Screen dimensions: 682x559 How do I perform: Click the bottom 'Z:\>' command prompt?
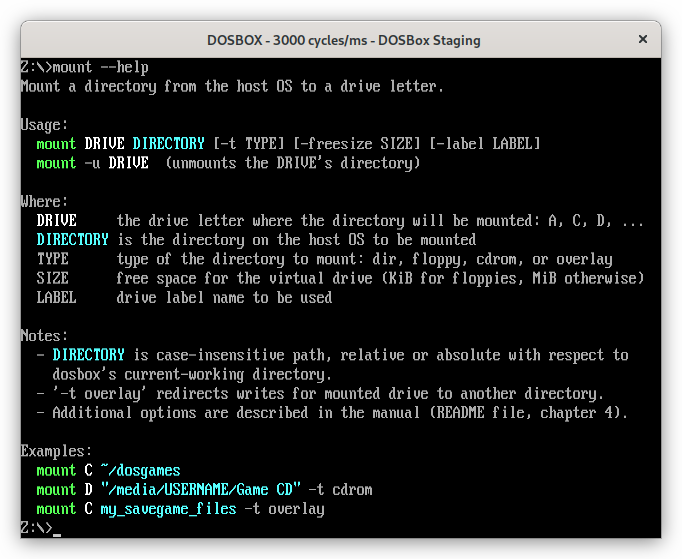click(x=37, y=528)
